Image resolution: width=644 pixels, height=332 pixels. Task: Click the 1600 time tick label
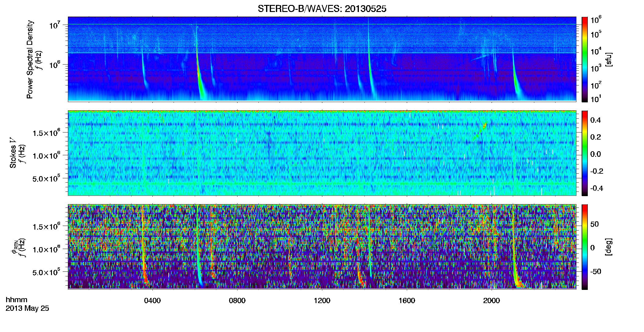click(407, 301)
